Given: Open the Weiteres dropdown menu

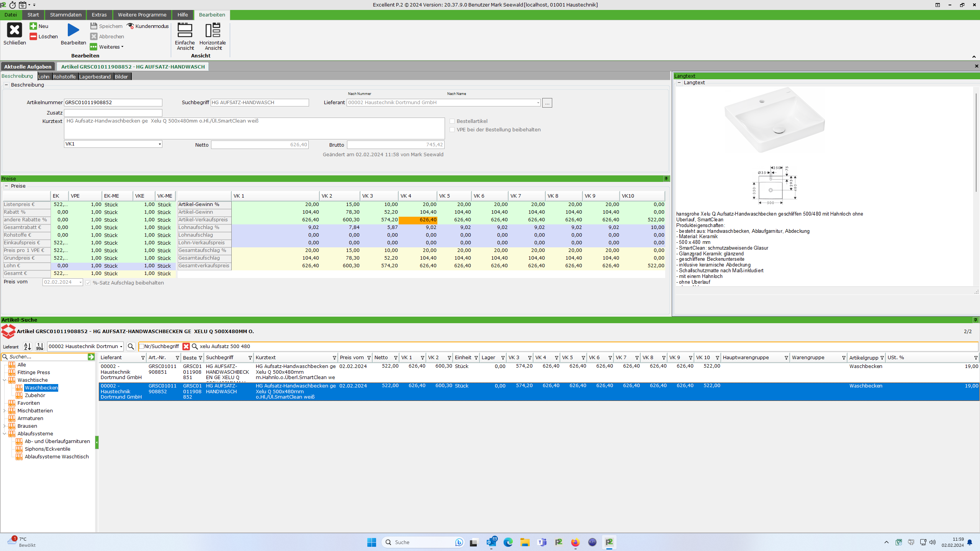Looking at the screenshot, I should click(x=107, y=47).
